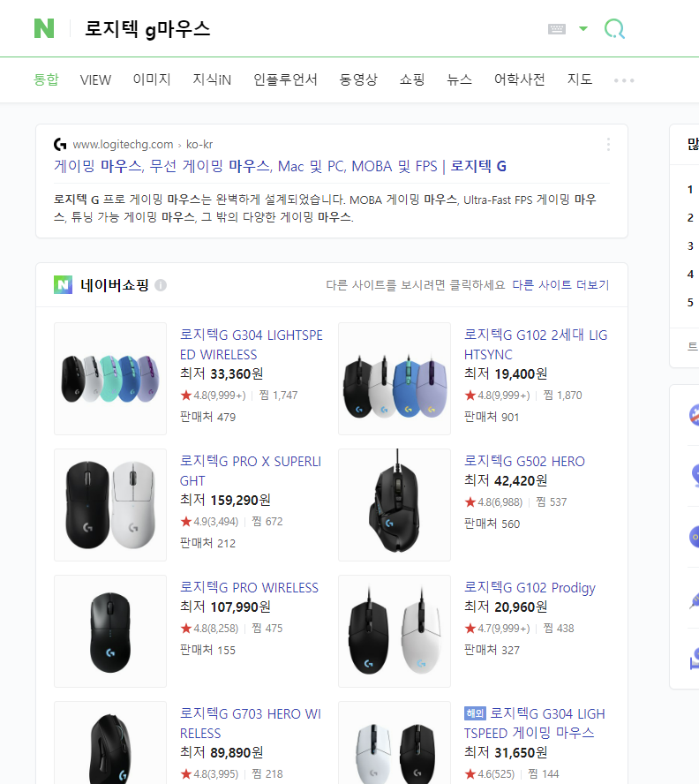Expand more tabs with three-dots icon
The width and height of the screenshot is (699, 784).
click(624, 80)
